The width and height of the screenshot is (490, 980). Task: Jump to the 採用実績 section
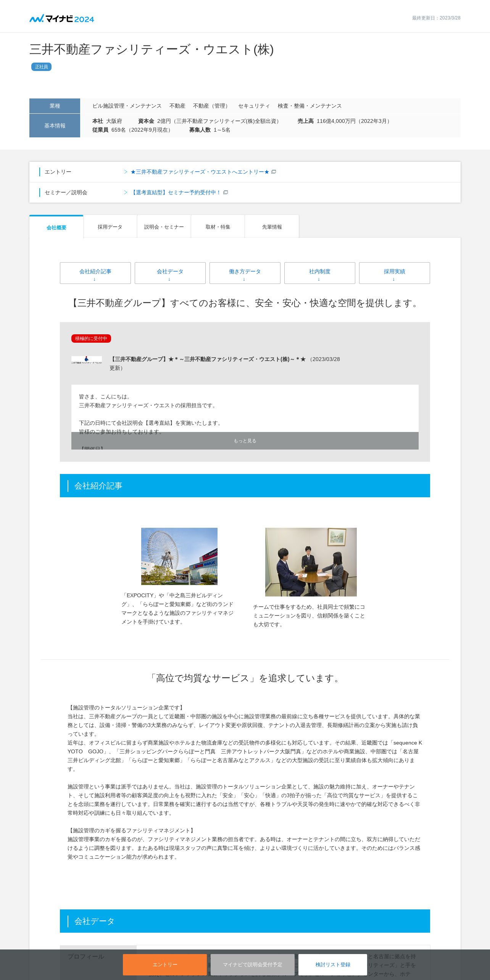(395, 273)
